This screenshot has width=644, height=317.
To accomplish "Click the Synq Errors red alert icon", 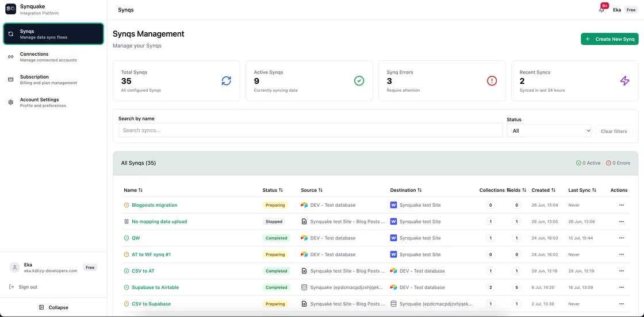I will coord(492,81).
